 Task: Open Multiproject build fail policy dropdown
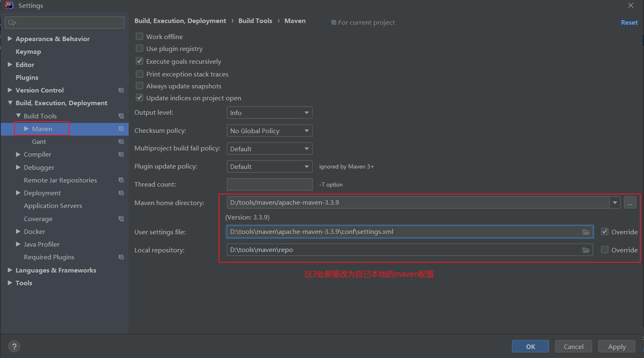click(270, 149)
